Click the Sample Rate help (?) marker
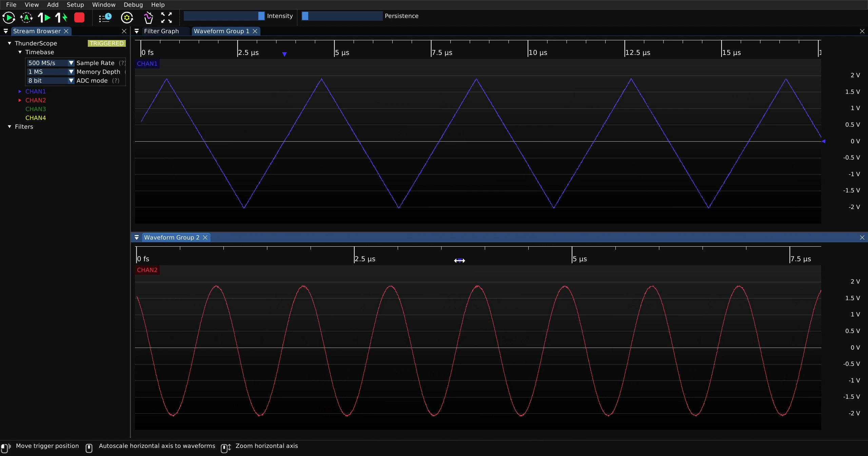 pyautogui.click(x=122, y=63)
